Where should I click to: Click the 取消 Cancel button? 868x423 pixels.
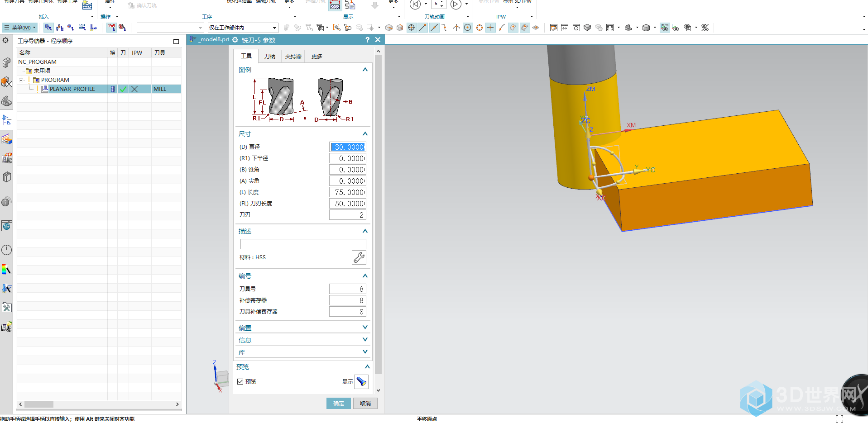tap(365, 404)
